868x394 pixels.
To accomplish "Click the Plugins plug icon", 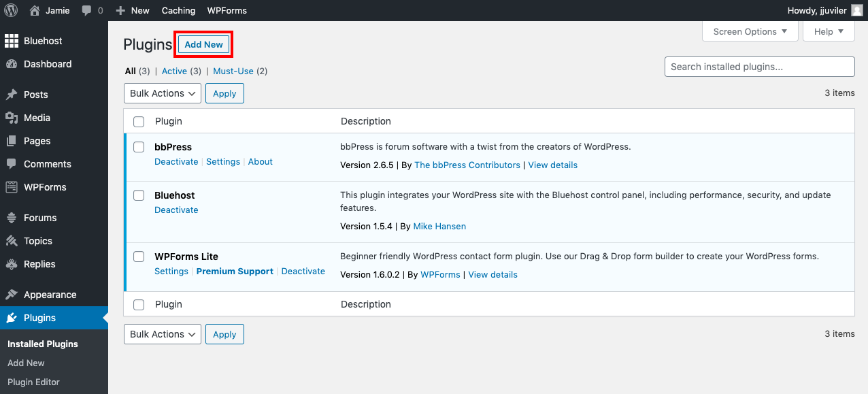I will click(12, 317).
